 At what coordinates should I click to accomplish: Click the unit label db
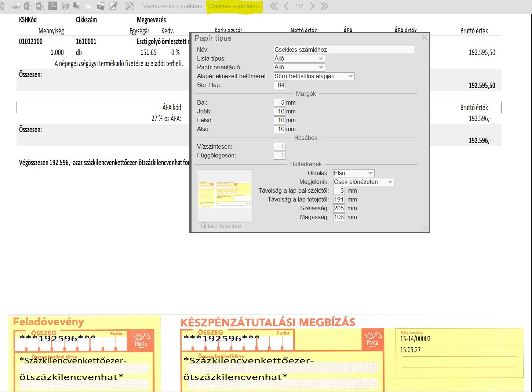click(79, 52)
